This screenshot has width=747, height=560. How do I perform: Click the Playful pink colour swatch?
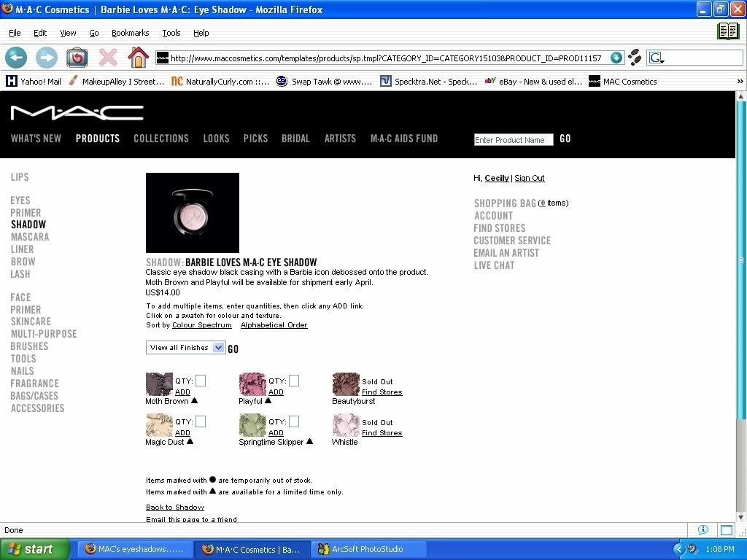(x=252, y=384)
